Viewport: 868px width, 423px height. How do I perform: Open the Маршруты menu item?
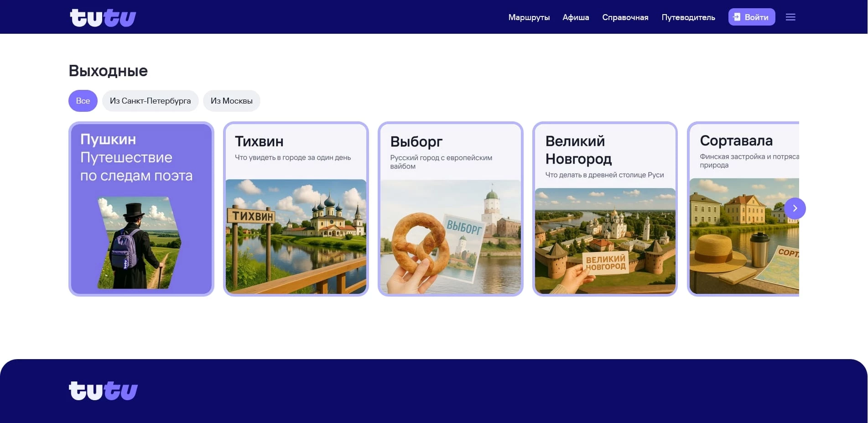pos(529,17)
